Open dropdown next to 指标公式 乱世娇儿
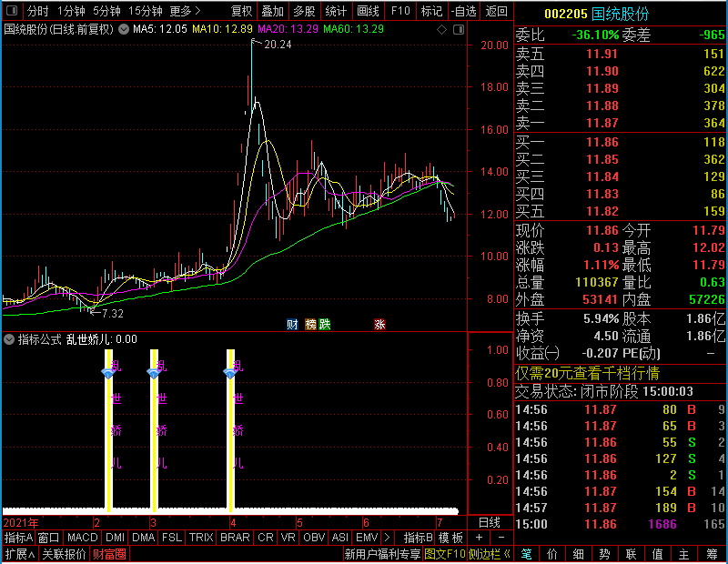Image resolution: width=728 pixels, height=564 pixels. (9, 339)
